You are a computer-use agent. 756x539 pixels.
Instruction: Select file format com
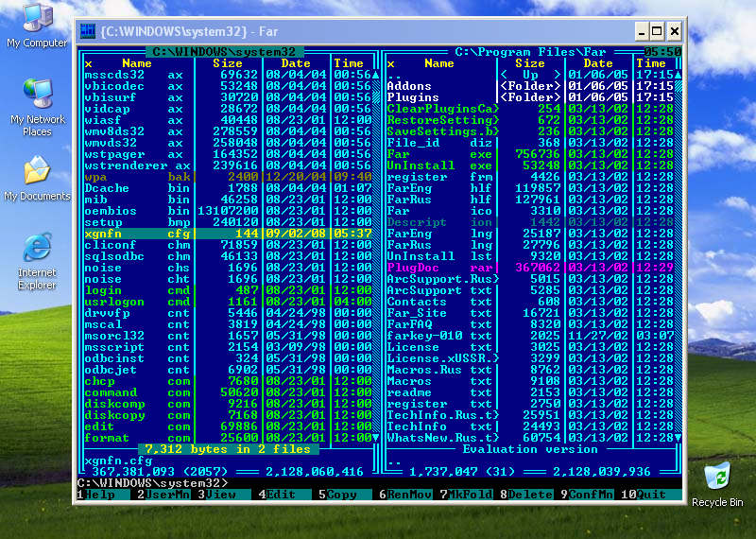click(228, 438)
